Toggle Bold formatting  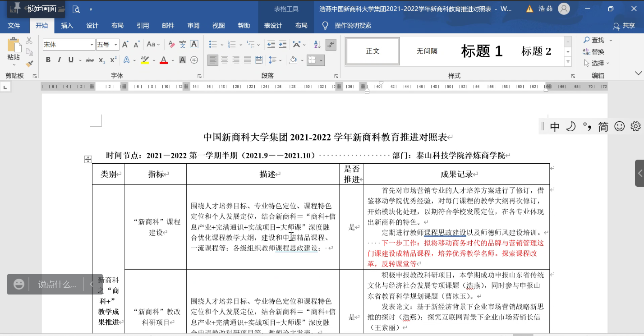[x=48, y=60]
